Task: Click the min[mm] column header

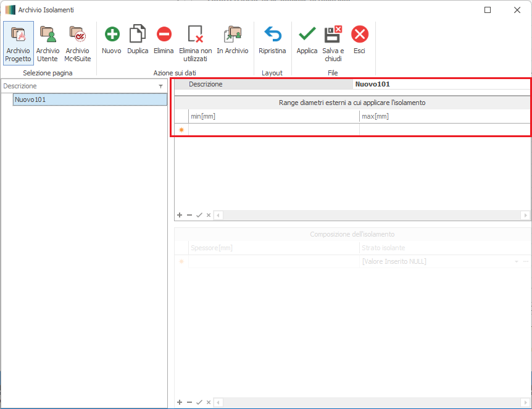Action: point(273,116)
